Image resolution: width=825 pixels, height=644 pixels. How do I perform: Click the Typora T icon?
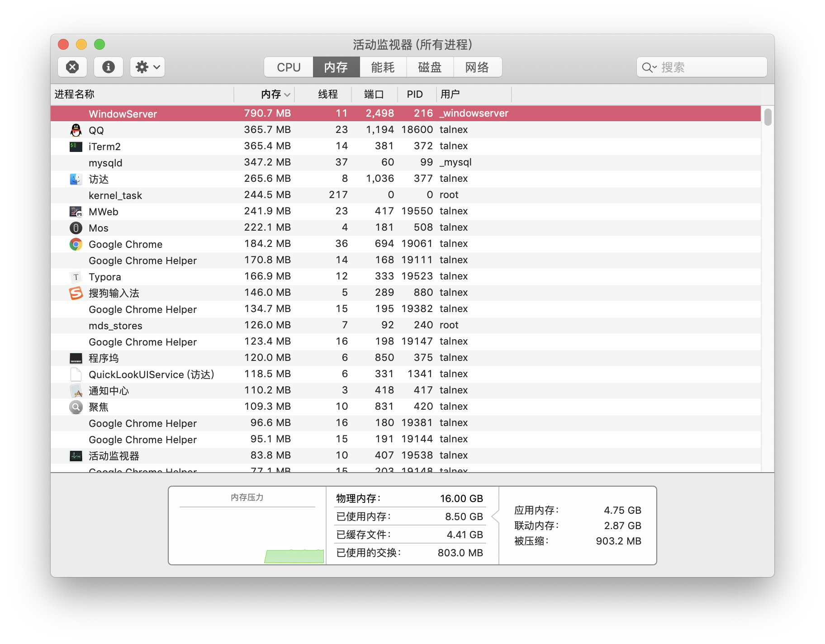76,277
